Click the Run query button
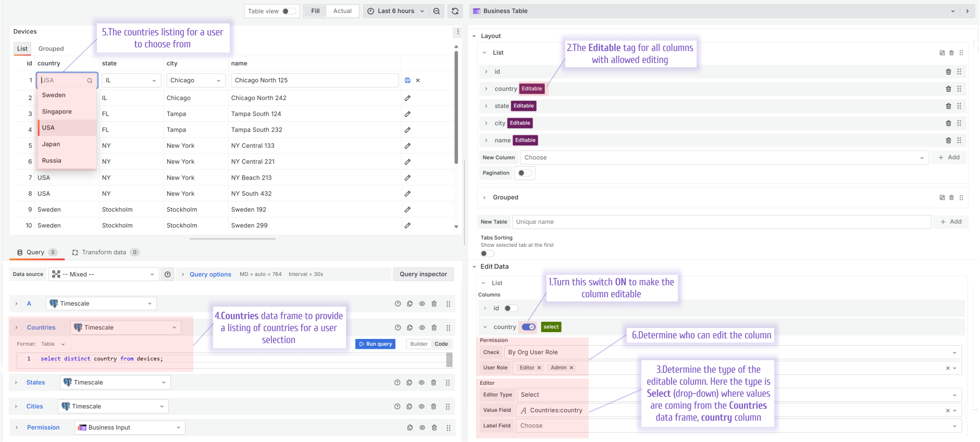The image size is (980, 442). click(376, 344)
